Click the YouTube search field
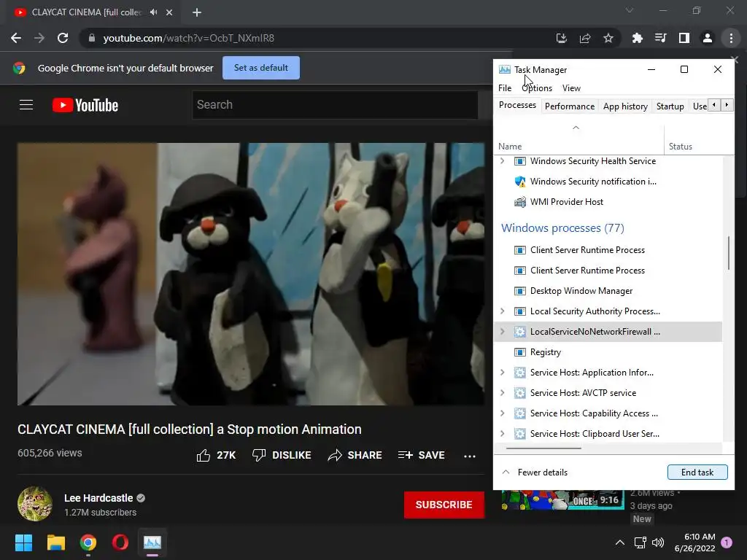This screenshot has width=747, height=560. (x=335, y=105)
